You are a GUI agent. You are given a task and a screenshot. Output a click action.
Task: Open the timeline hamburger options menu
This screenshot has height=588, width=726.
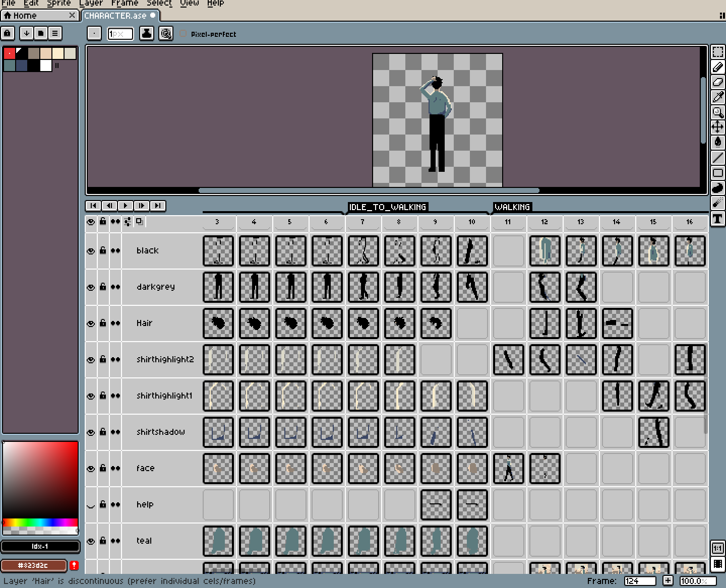click(54, 33)
